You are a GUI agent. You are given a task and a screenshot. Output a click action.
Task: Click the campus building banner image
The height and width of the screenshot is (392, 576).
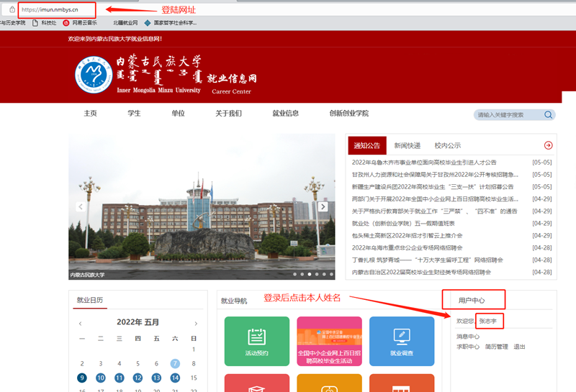click(x=202, y=206)
